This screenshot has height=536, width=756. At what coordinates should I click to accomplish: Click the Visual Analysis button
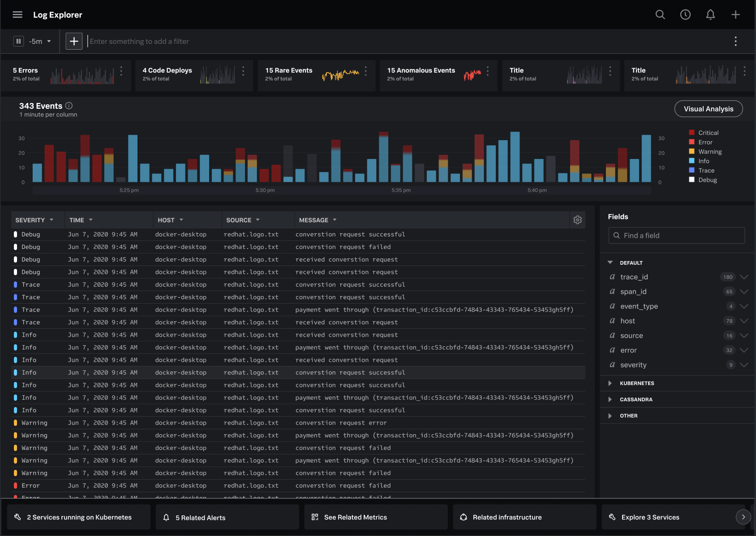pyautogui.click(x=708, y=109)
